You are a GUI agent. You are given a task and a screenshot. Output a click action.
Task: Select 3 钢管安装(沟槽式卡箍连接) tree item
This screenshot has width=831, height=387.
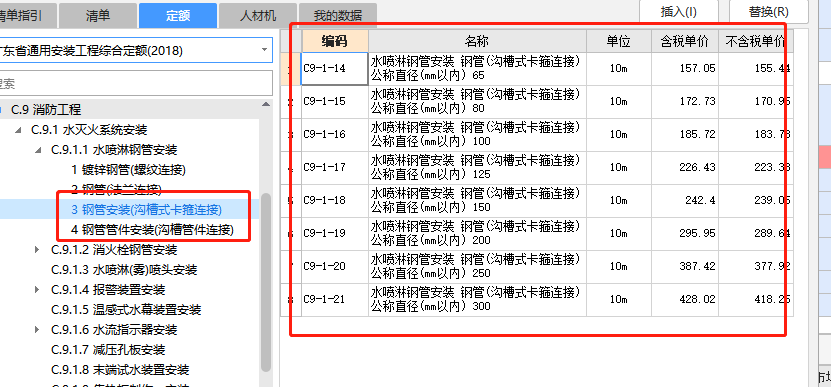coord(146,209)
